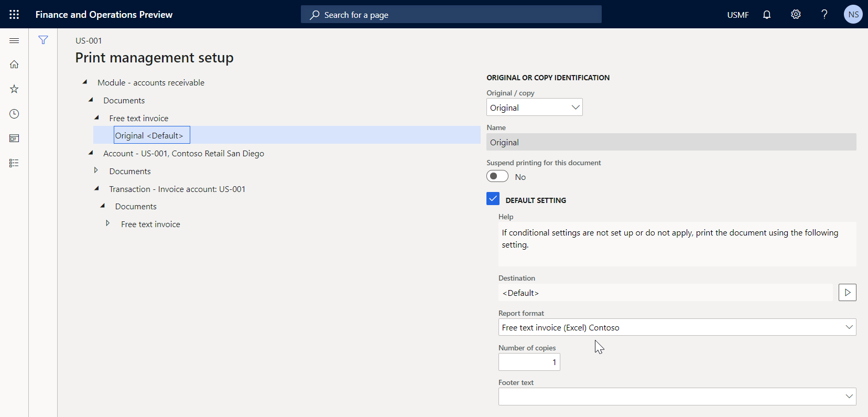Open Favorites star icon
The image size is (868, 417).
click(14, 89)
